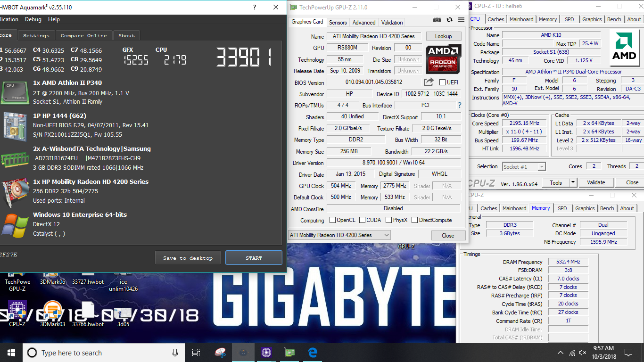
Task: Open the GPU-Z hamburger menu
Action: click(x=461, y=20)
